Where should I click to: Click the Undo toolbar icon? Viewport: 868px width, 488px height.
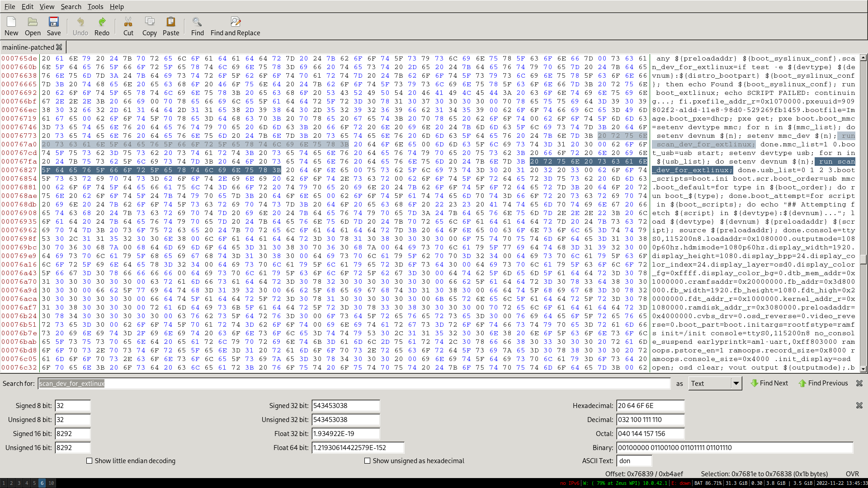point(80,26)
